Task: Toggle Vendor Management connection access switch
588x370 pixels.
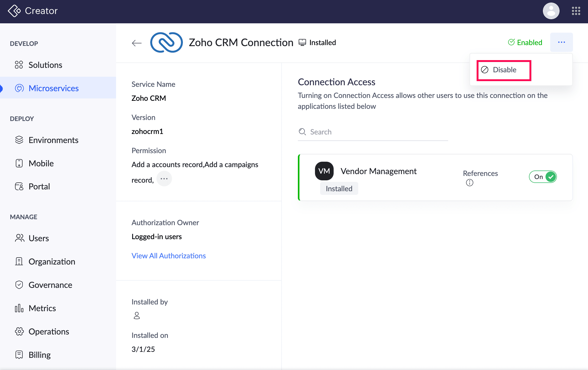Action: pos(543,177)
